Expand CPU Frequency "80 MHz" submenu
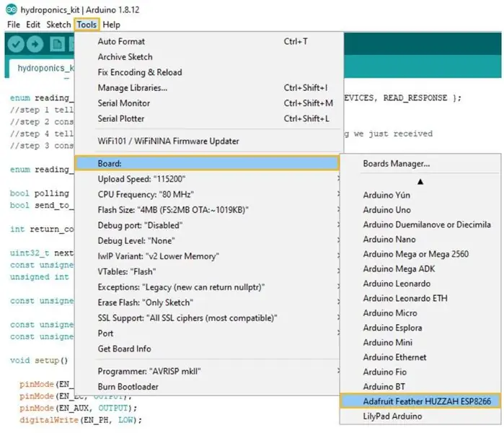This screenshot has width=504, height=433. click(208, 195)
